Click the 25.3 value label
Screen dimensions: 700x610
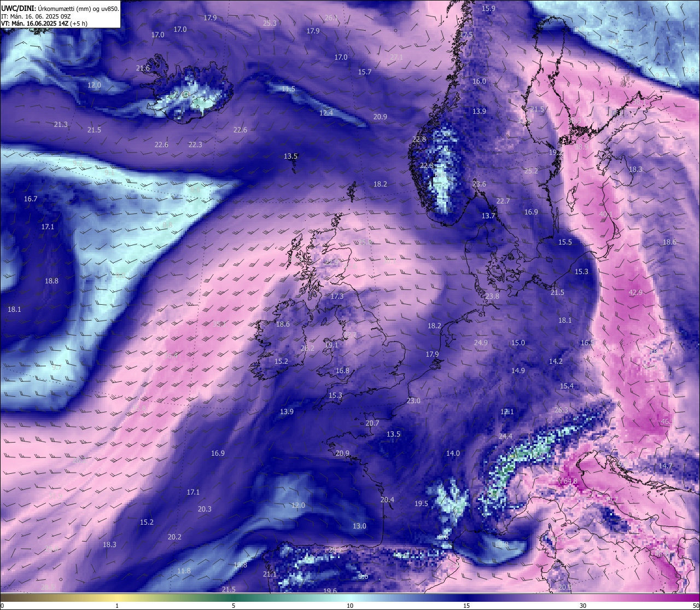point(270,24)
